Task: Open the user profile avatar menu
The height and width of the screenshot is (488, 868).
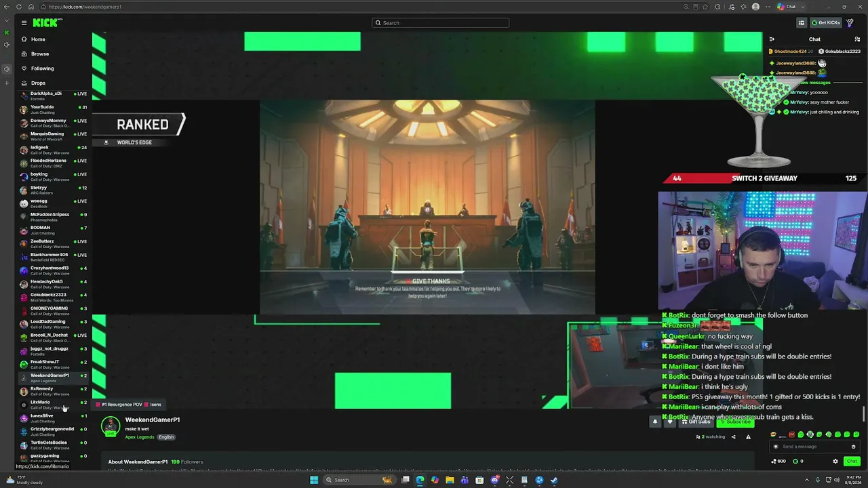Action: click(850, 23)
